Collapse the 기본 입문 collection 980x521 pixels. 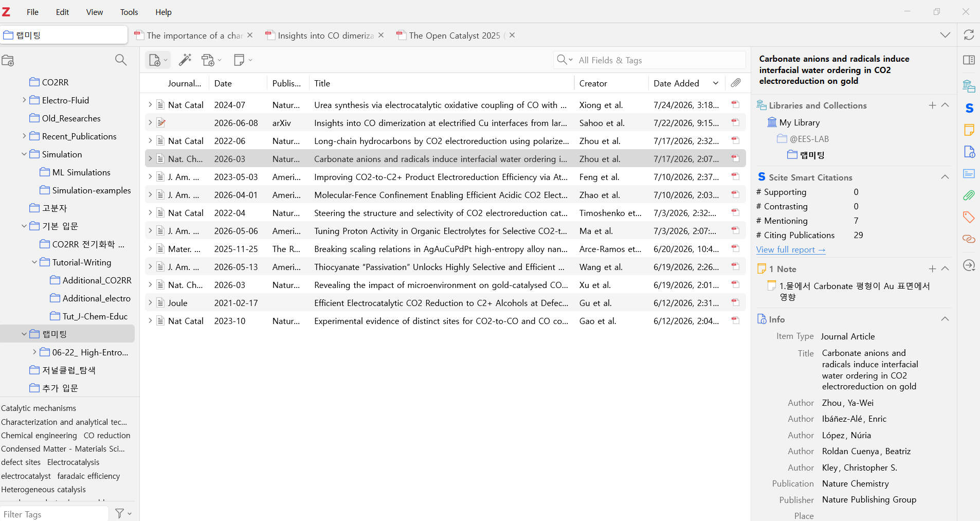tap(24, 226)
